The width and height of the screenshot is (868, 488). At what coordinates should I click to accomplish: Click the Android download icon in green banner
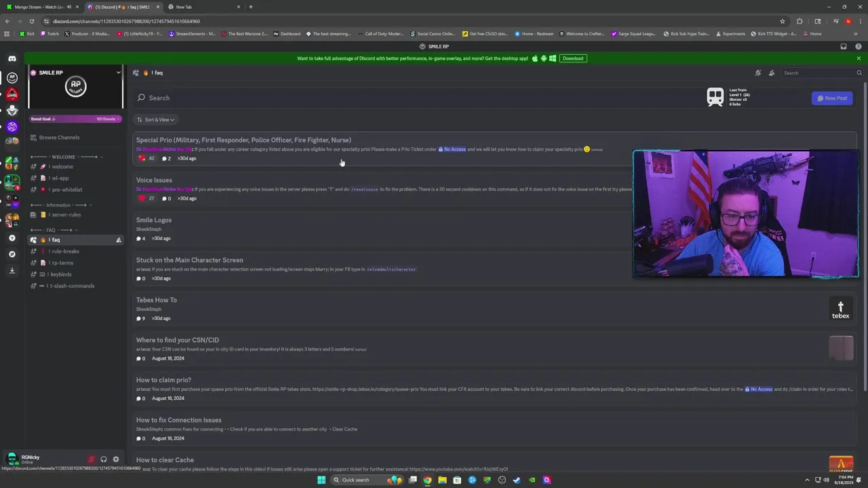click(x=544, y=58)
